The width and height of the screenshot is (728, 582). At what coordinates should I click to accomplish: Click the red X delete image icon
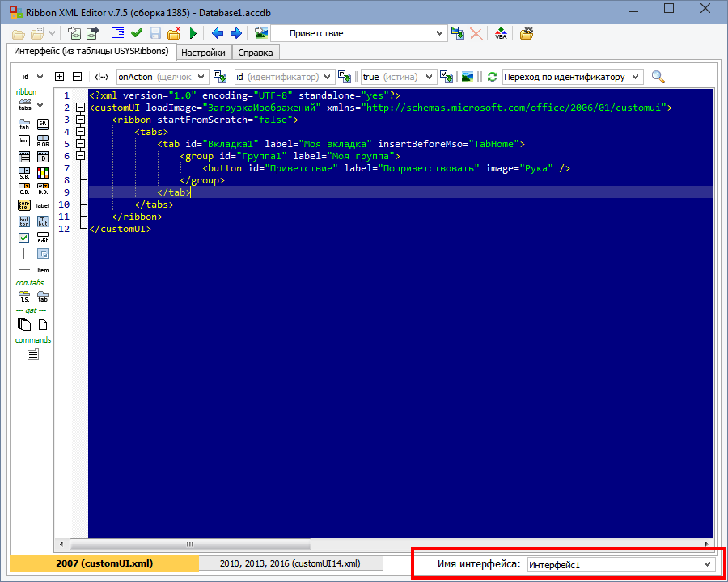(476, 33)
